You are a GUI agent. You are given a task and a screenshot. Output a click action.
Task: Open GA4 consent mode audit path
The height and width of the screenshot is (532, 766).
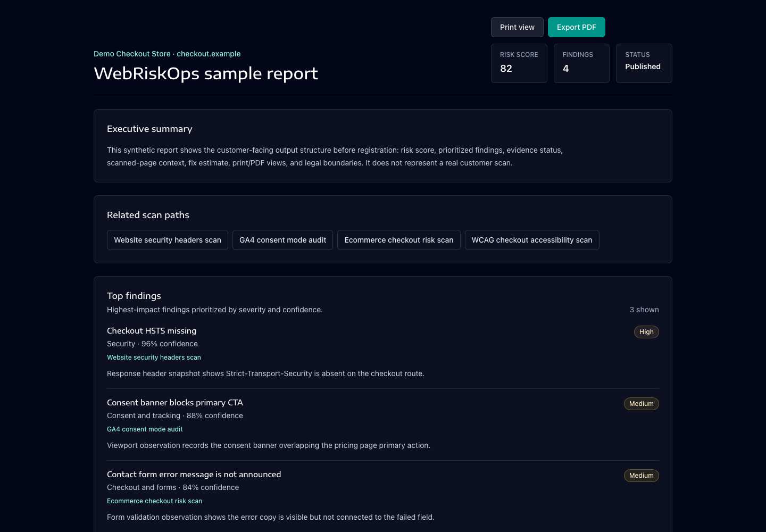(282, 240)
